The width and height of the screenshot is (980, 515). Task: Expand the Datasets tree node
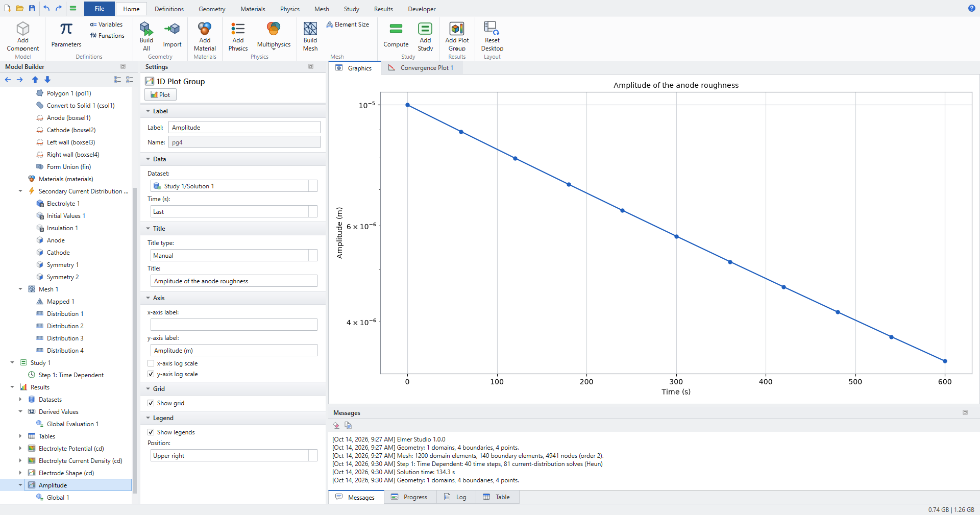(x=20, y=400)
